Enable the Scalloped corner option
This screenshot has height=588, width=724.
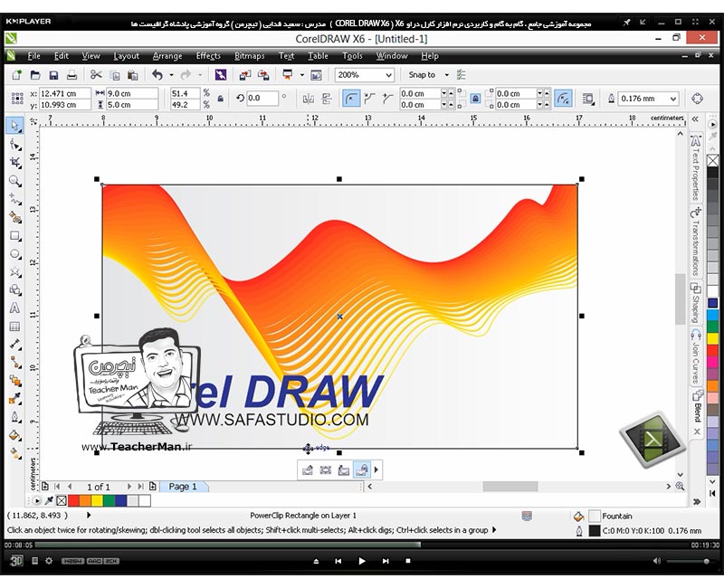tap(369, 99)
